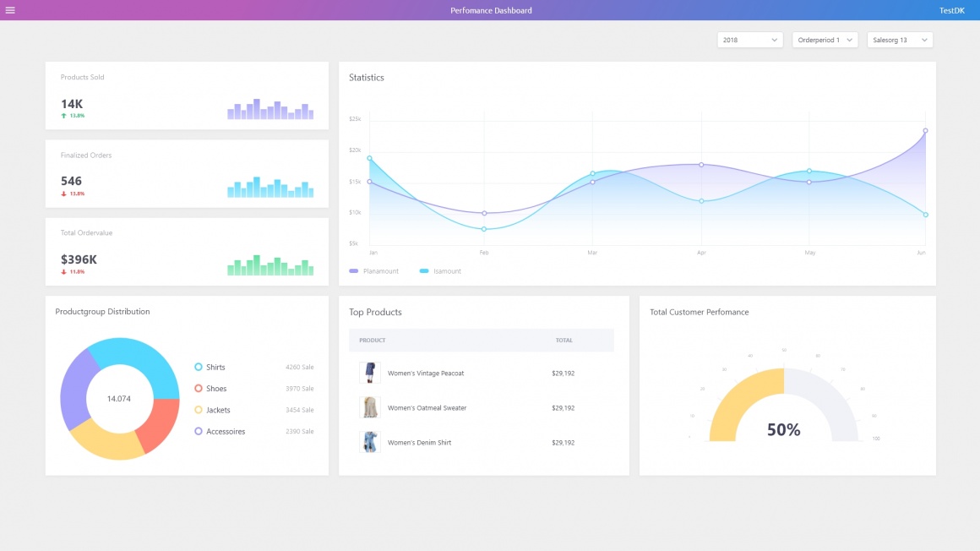Viewport: 980px width, 551px height.
Task: Select the Accessoires legend circle
Action: [199, 432]
